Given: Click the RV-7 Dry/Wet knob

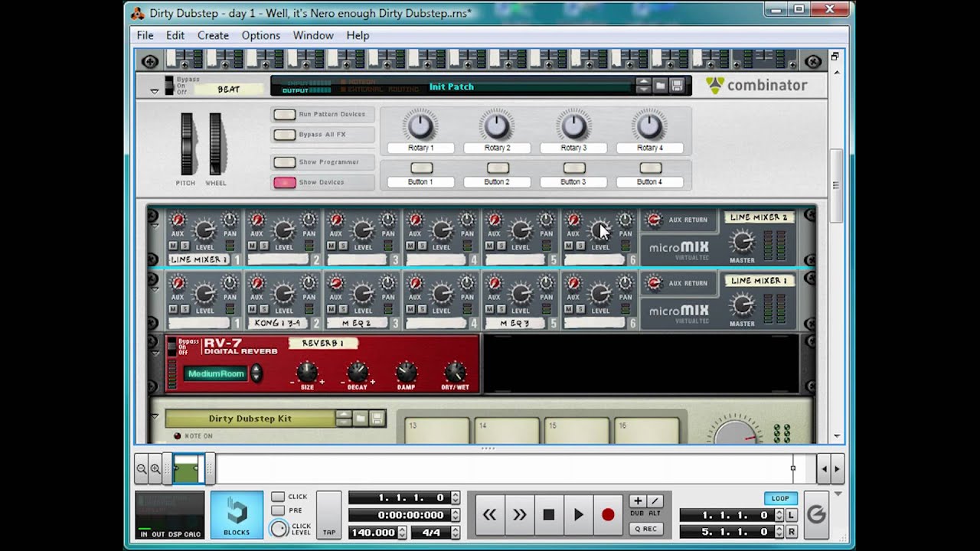Looking at the screenshot, I should (455, 372).
